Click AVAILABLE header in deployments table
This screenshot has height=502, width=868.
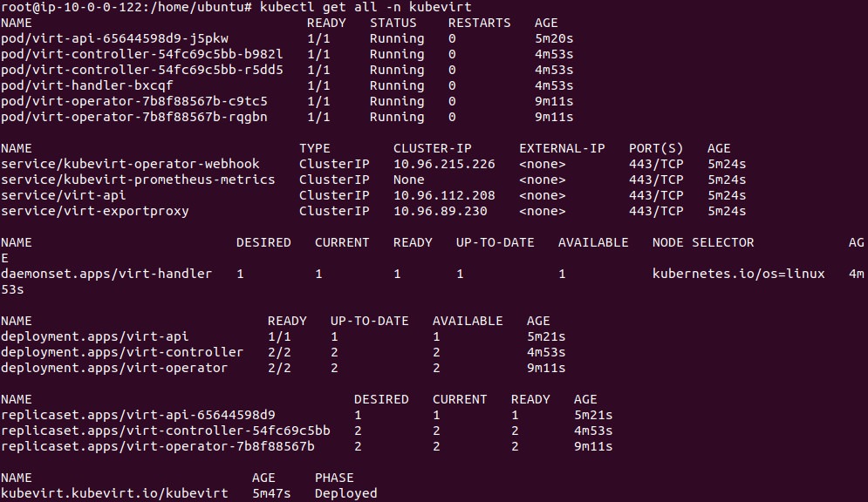tap(468, 322)
